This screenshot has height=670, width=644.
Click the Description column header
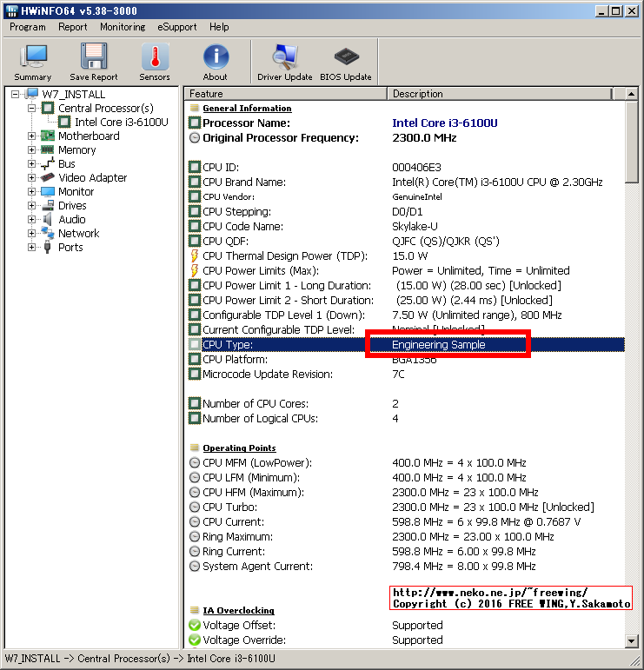point(500,94)
